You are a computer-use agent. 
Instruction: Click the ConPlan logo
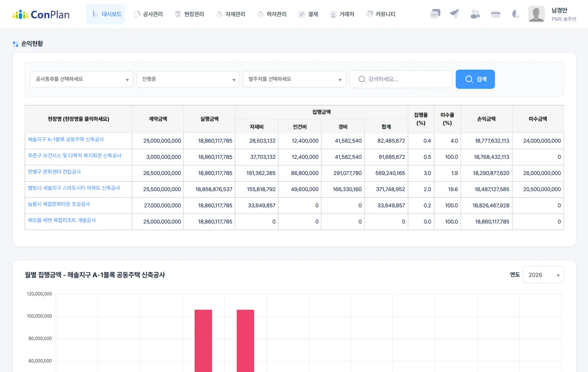click(x=41, y=15)
